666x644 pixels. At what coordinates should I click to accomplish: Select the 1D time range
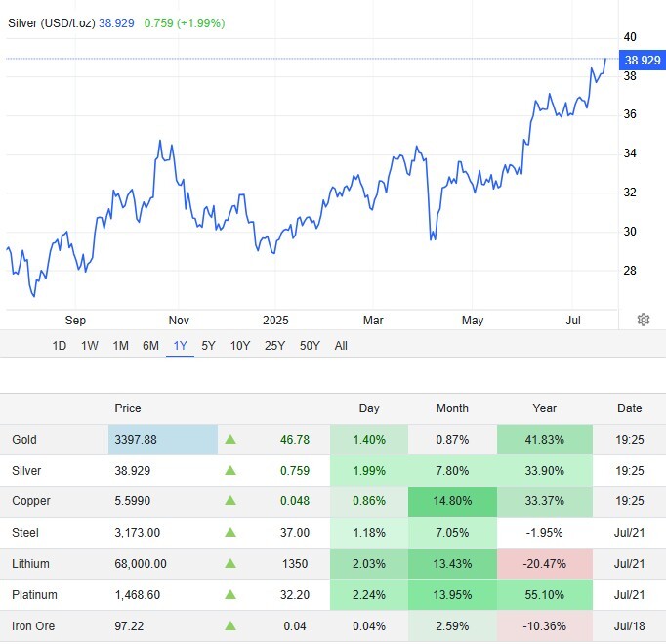tap(60, 346)
